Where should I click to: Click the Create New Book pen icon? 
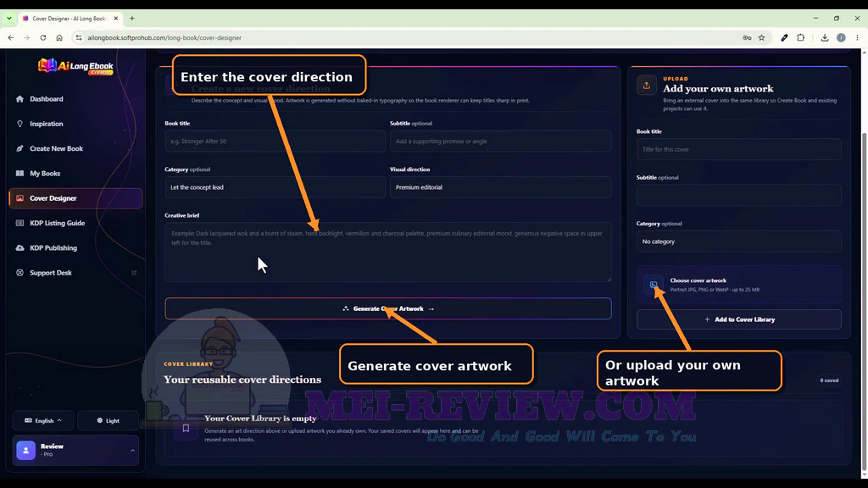pyautogui.click(x=20, y=149)
